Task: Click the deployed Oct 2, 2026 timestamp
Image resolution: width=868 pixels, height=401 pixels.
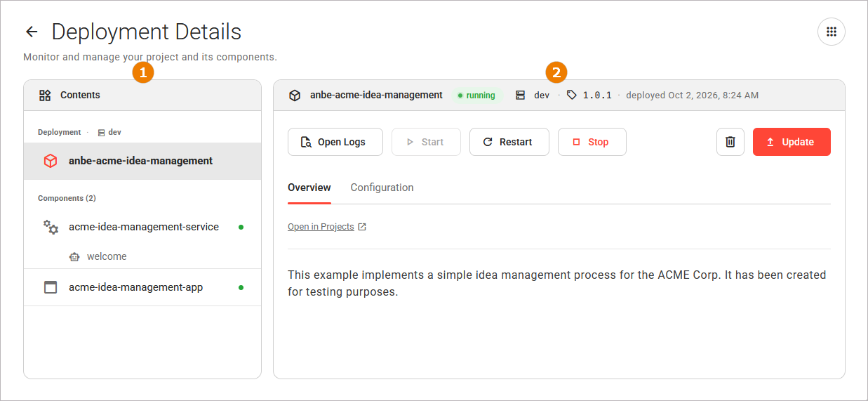Action: 692,96
